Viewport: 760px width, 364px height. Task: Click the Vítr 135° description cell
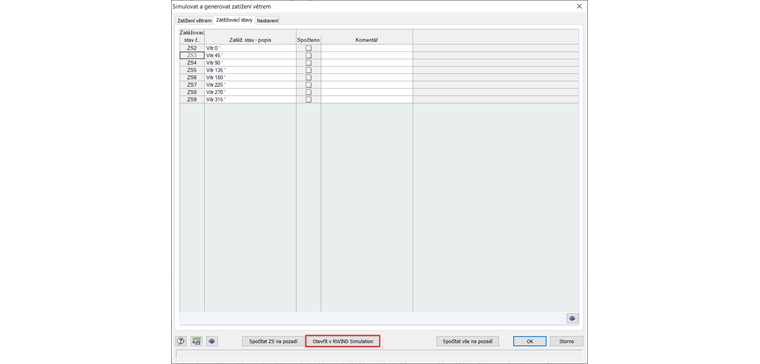point(250,70)
